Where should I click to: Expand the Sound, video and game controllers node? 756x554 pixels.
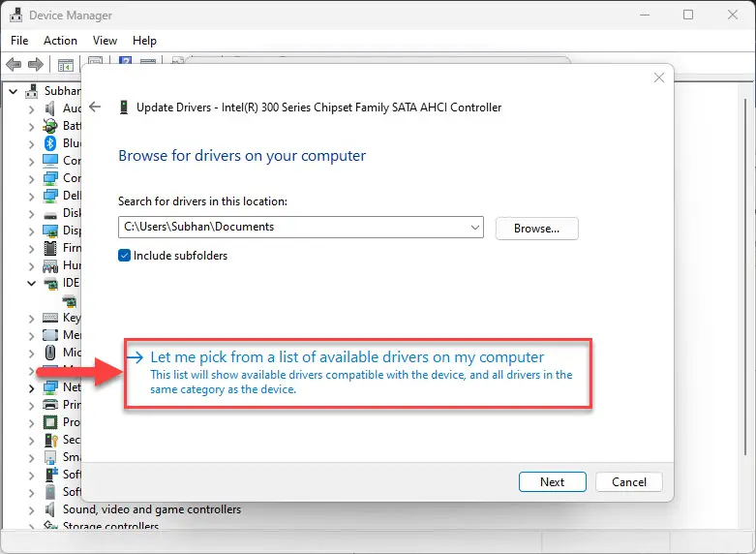(x=31, y=509)
